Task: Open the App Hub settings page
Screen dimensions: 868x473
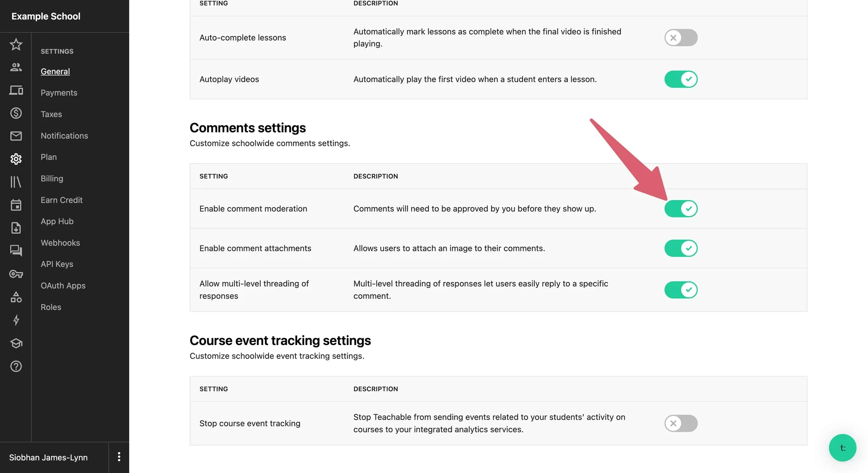Action: 57,221
